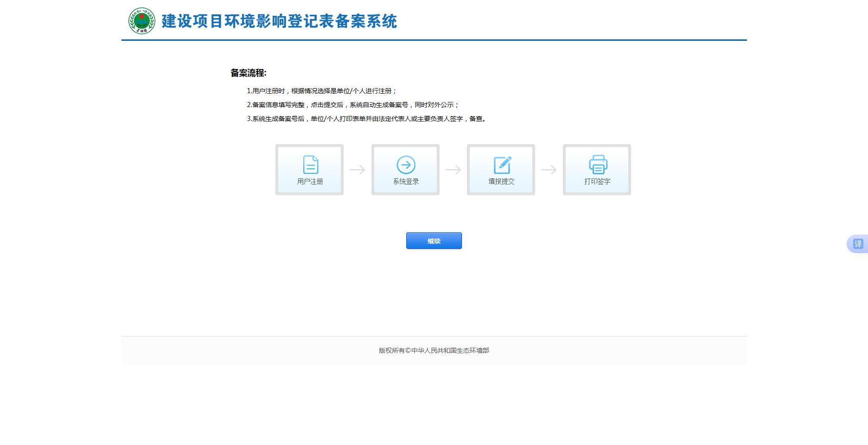Click arrow between 填报提交 and 打印签字

point(549,170)
